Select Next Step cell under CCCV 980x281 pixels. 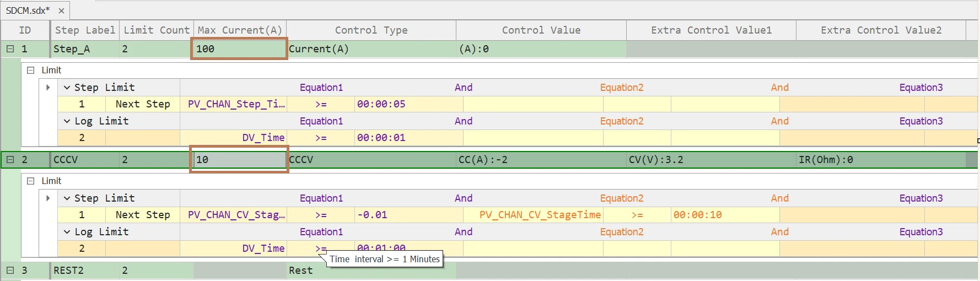click(142, 215)
